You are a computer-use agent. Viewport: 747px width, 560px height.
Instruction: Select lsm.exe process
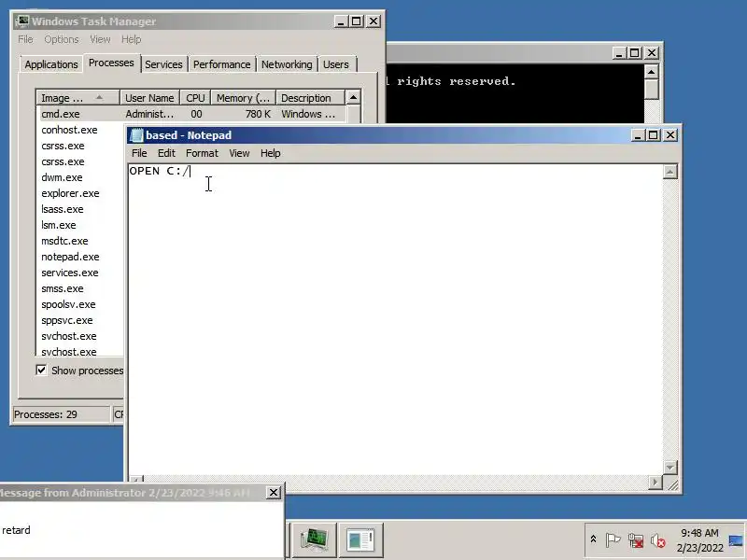(x=59, y=225)
